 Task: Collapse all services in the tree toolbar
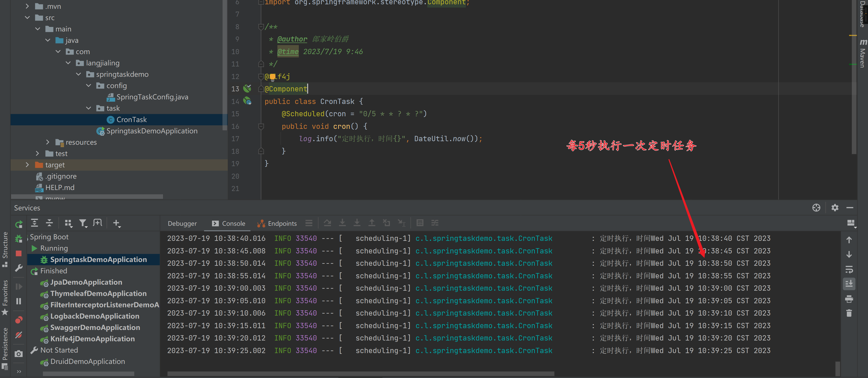[x=49, y=223]
